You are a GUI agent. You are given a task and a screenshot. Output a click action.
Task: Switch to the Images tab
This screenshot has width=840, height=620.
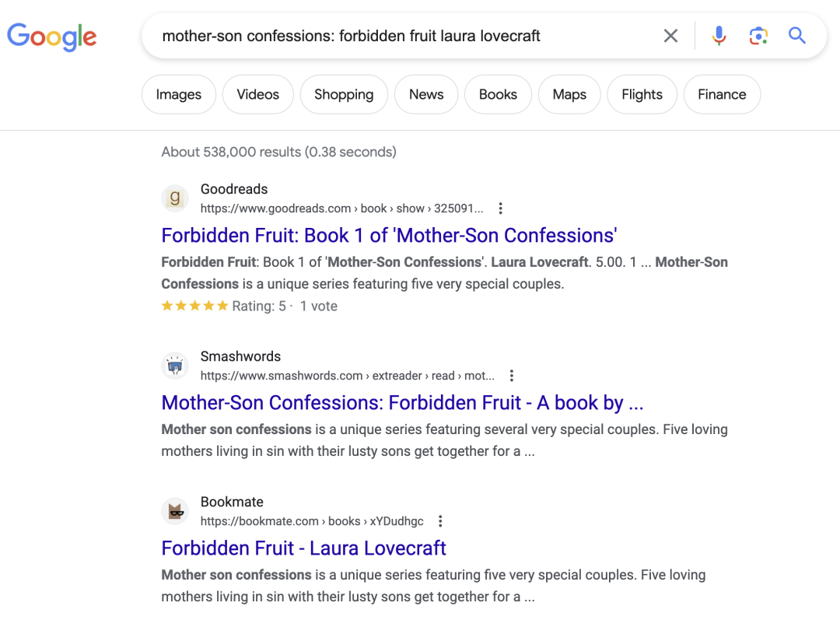pyautogui.click(x=179, y=94)
